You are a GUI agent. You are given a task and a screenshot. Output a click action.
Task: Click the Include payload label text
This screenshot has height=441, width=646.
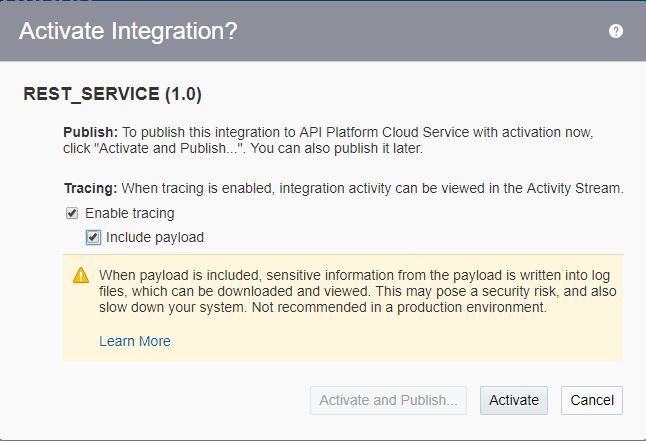pos(154,237)
